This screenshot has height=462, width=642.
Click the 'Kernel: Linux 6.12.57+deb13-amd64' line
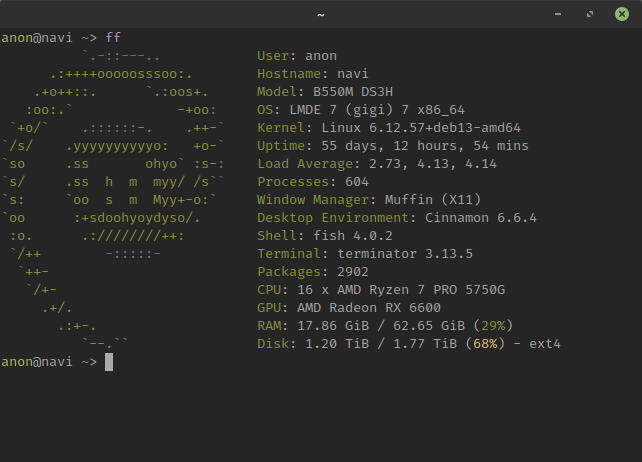point(389,128)
